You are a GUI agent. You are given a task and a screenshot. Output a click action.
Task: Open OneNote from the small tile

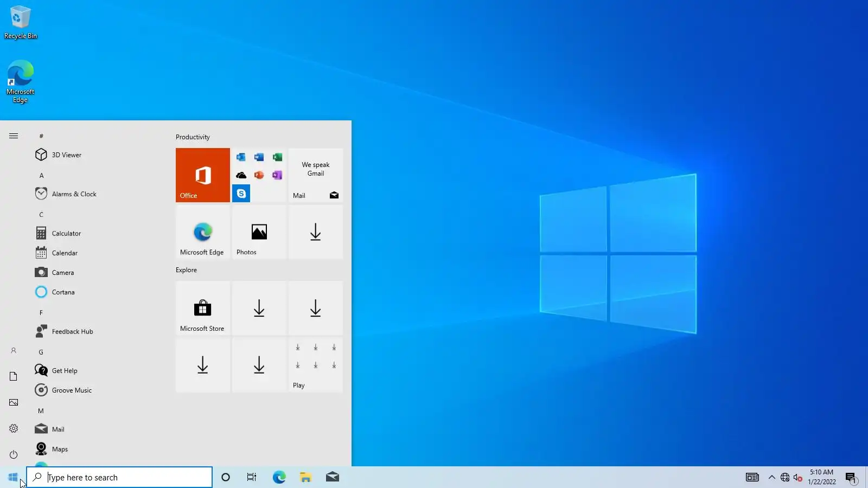click(277, 175)
